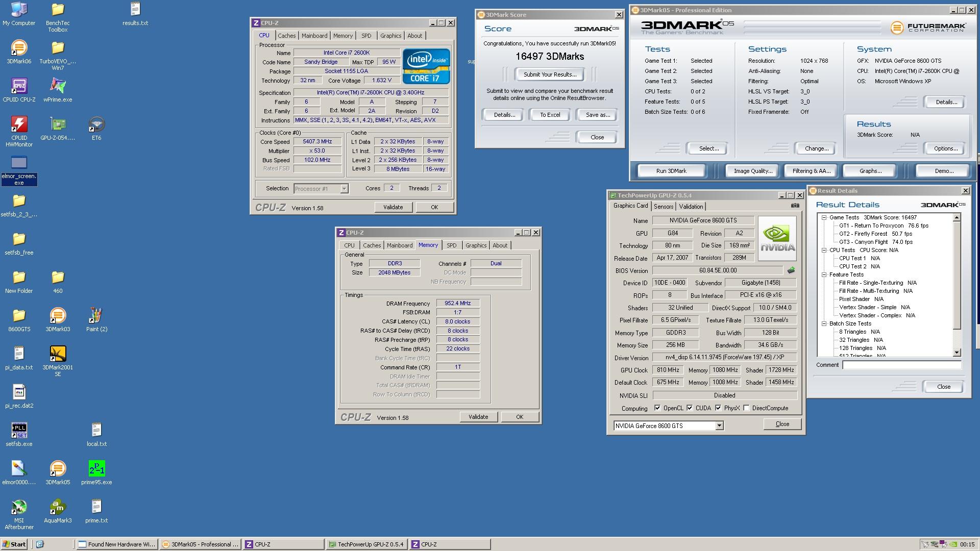Image resolution: width=980 pixels, height=551 pixels.
Task: Launch CPUID CPU-Z desktop shortcut
Action: pos(19,91)
